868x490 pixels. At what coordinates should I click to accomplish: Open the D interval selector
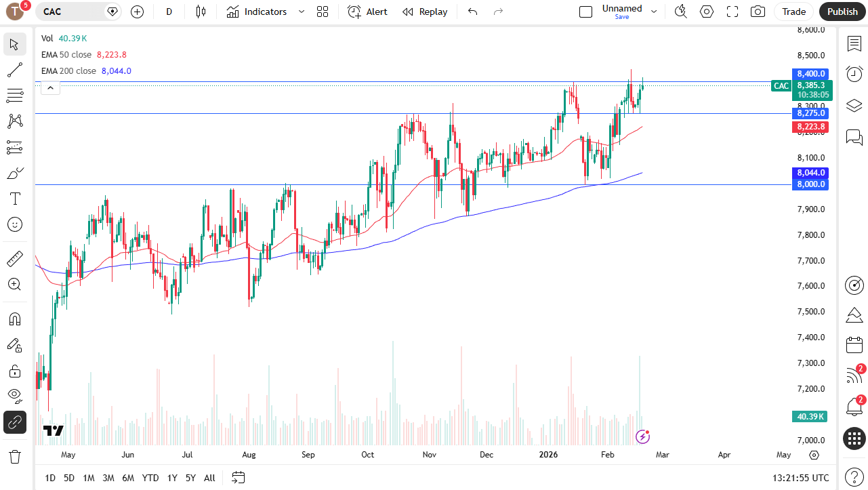(169, 12)
